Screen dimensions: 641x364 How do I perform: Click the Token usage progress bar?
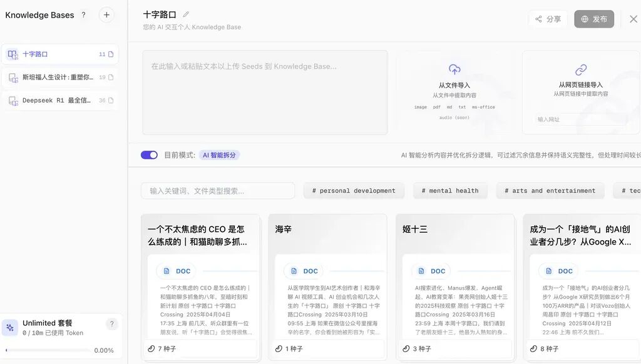[48, 350]
